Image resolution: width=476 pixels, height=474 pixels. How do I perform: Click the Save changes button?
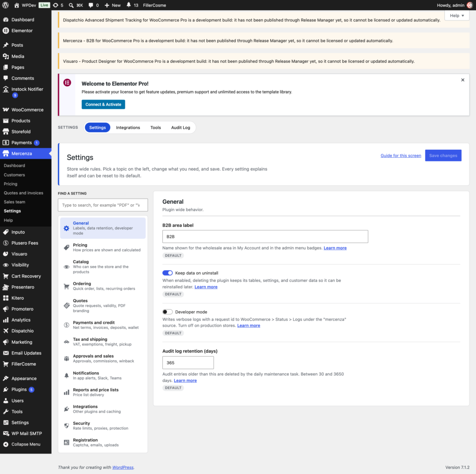pyautogui.click(x=443, y=155)
